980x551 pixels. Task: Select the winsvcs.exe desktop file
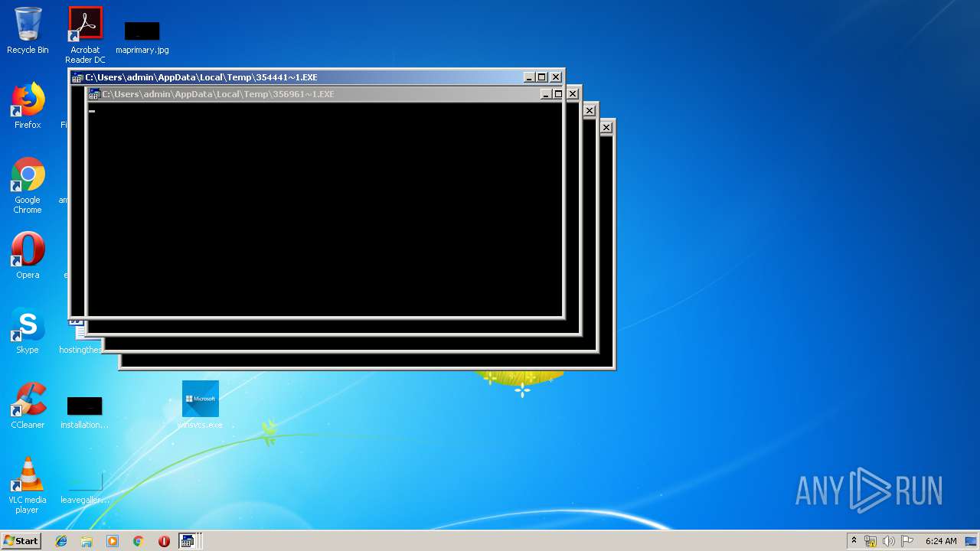tap(200, 405)
